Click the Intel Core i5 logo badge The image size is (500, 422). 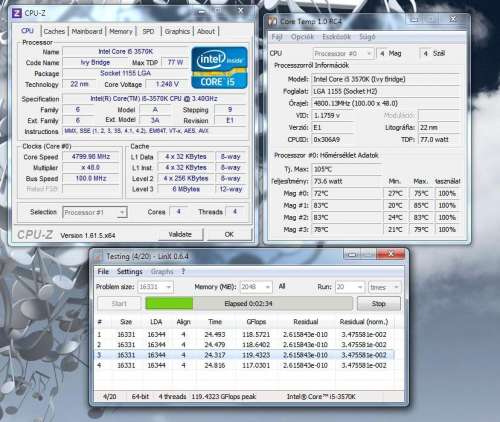pyautogui.click(x=219, y=68)
